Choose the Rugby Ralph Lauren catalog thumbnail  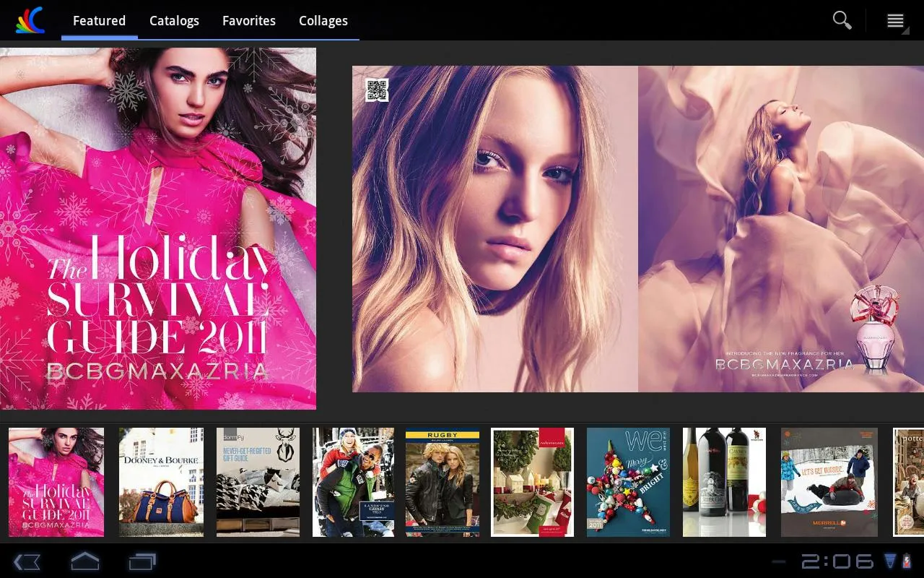coord(443,482)
